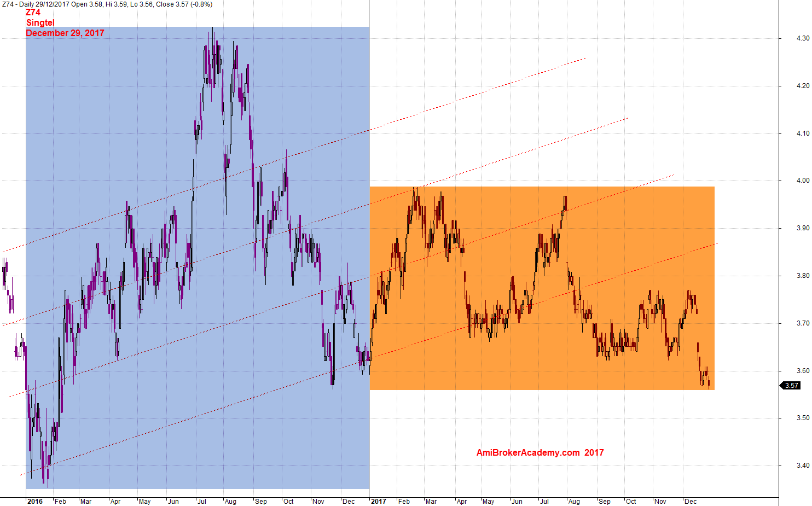This screenshot has width=812, height=506.
Task: Click the 2017 year label on time axis
Action: (x=379, y=502)
